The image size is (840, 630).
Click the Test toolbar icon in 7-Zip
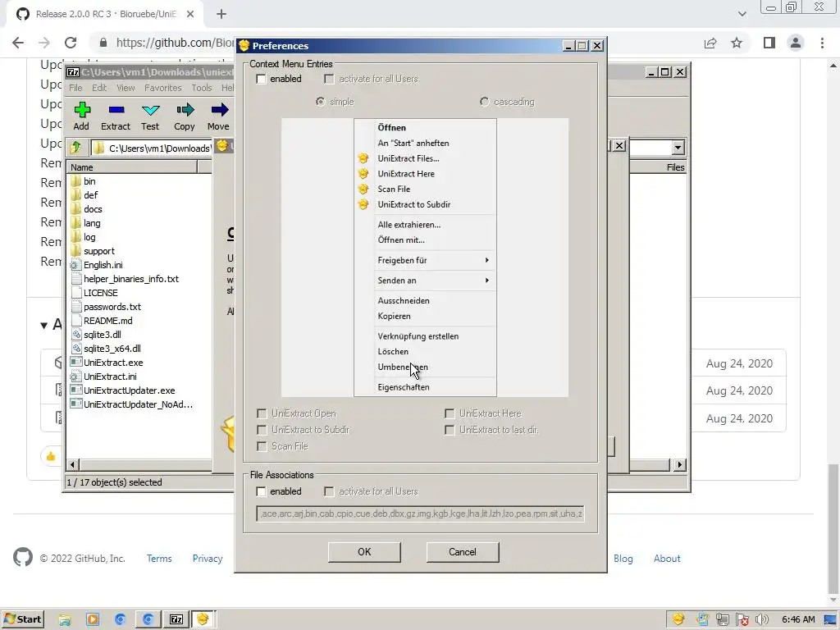pos(151,110)
